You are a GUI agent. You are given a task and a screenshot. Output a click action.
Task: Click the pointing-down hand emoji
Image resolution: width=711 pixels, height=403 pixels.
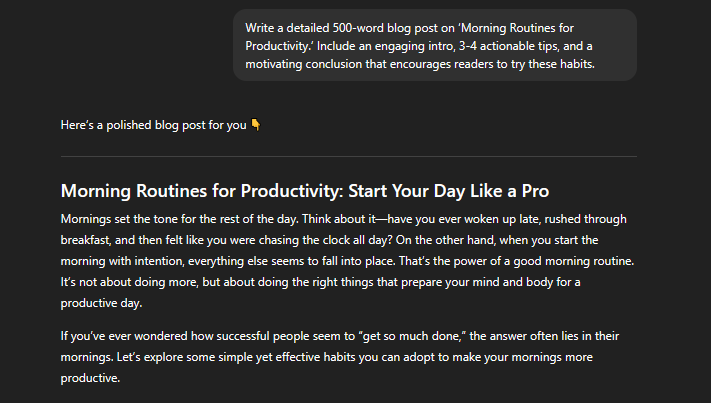click(256, 125)
